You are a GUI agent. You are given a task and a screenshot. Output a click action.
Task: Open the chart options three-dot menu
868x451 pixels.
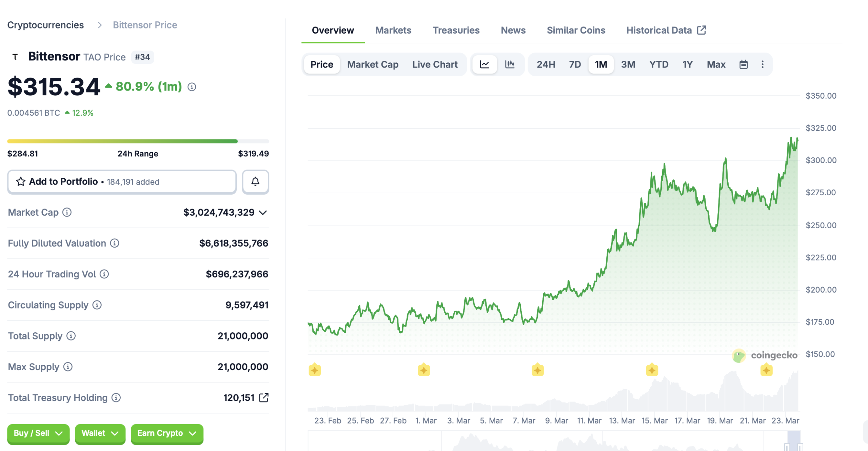762,64
